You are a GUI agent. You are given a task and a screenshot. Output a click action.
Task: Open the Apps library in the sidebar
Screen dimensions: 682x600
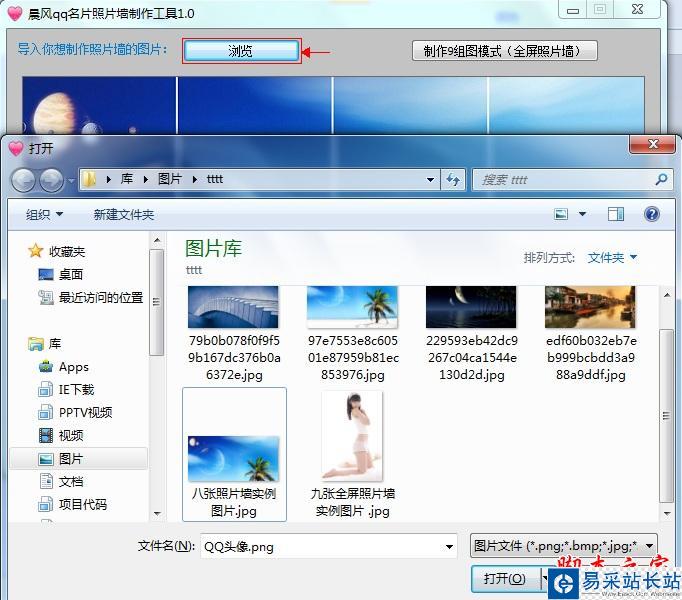pos(74,367)
